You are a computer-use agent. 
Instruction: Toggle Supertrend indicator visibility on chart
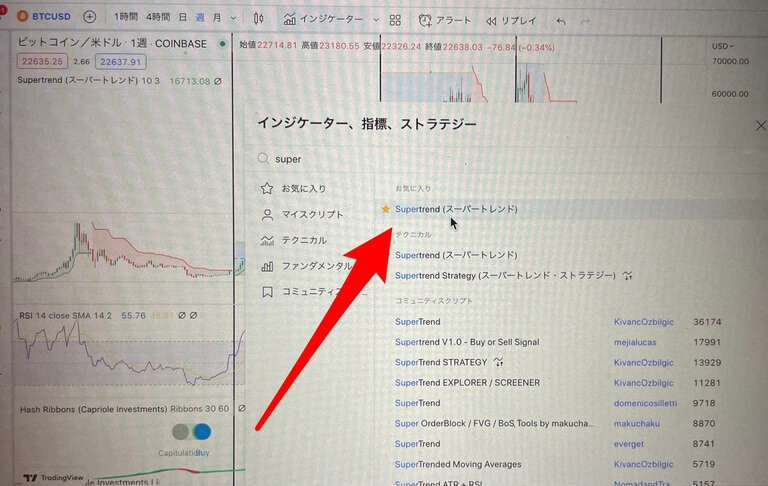pyautogui.click(x=219, y=81)
